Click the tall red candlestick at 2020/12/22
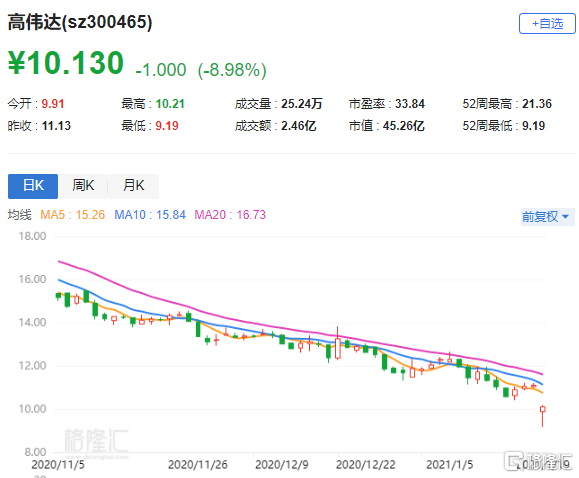The height and width of the screenshot is (478, 579). (338, 344)
